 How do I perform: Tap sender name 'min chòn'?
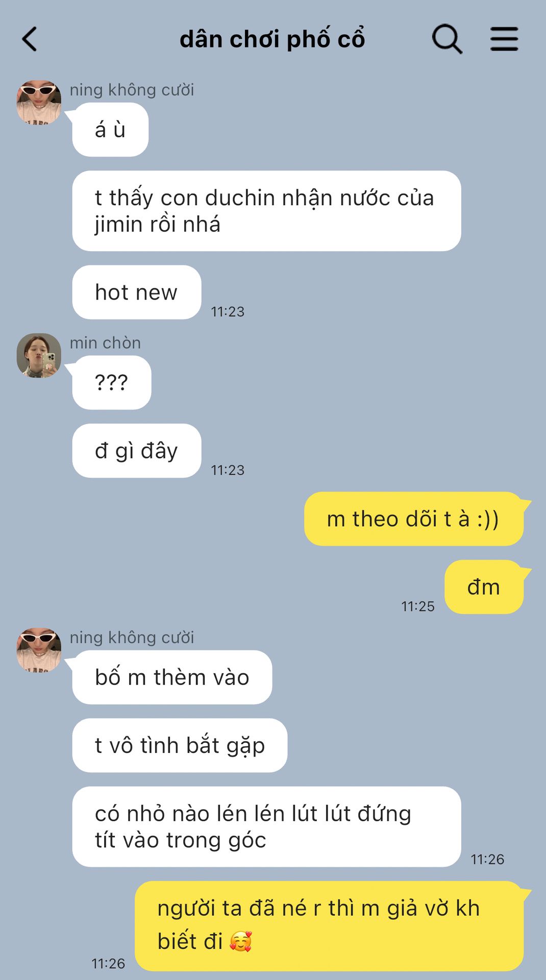[x=105, y=343]
